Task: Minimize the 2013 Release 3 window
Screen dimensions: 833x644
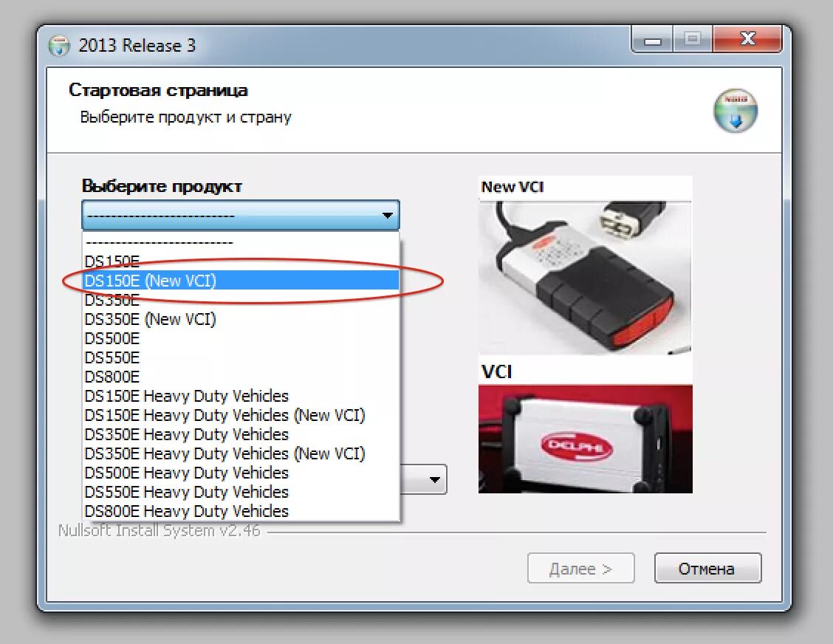Action: [652, 40]
